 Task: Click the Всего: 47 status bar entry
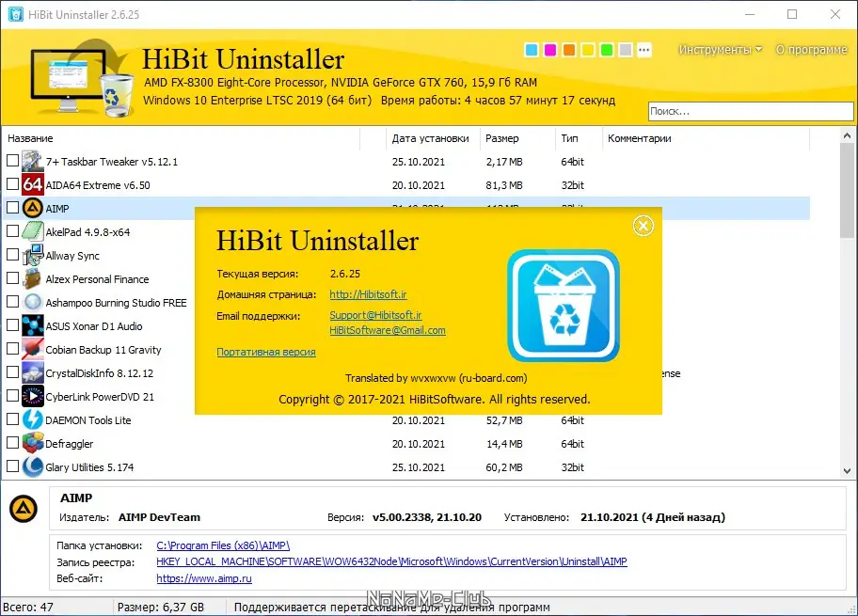click(x=28, y=608)
